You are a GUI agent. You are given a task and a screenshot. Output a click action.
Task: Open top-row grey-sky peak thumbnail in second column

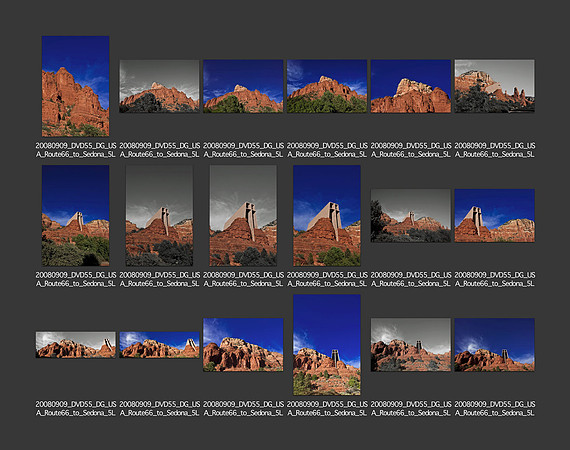tap(159, 86)
